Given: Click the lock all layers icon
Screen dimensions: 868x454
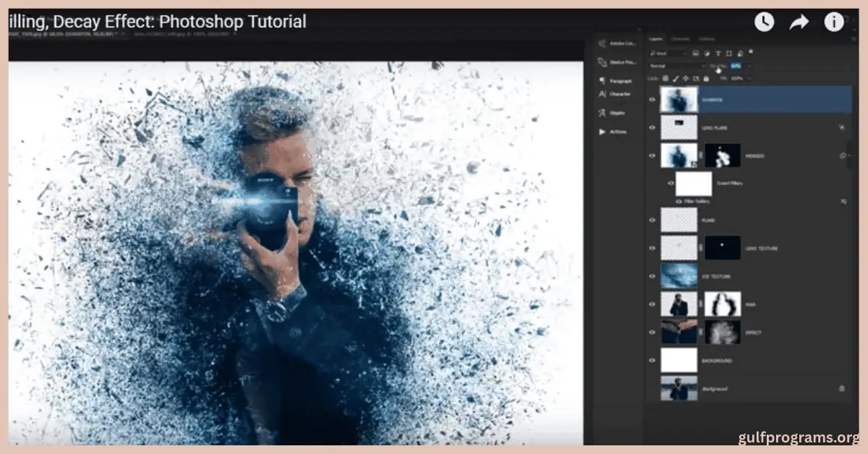Looking at the screenshot, I should [706, 78].
